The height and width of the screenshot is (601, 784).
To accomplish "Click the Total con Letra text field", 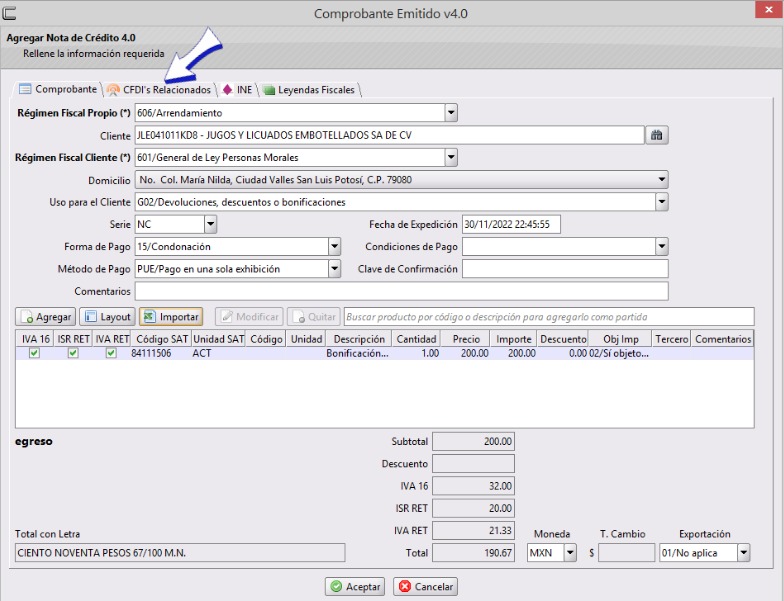I will pos(180,553).
